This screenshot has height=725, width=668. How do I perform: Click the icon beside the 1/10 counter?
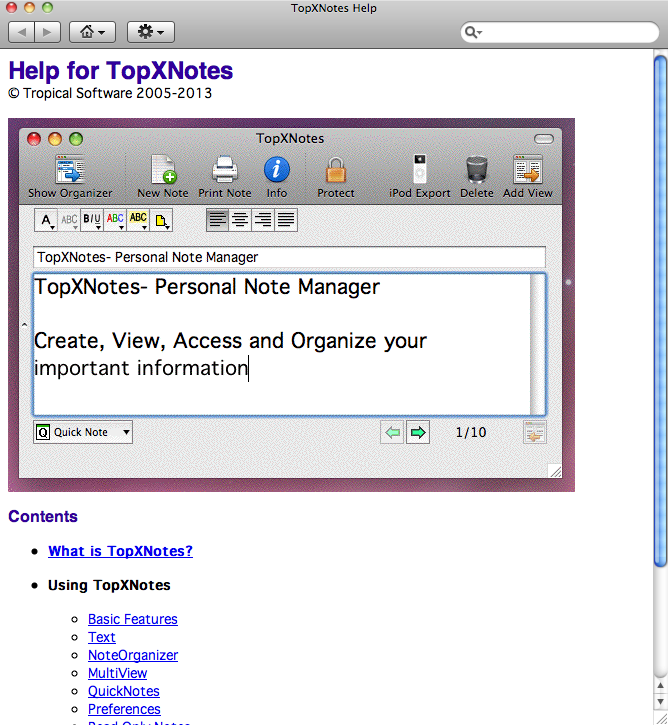pyautogui.click(x=535, y=432)
